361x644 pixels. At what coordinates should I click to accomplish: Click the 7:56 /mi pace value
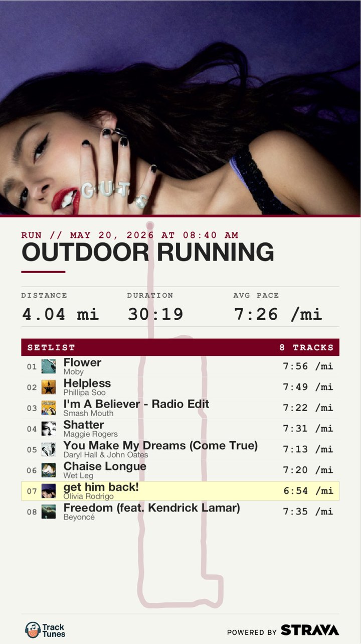(308, 366)
